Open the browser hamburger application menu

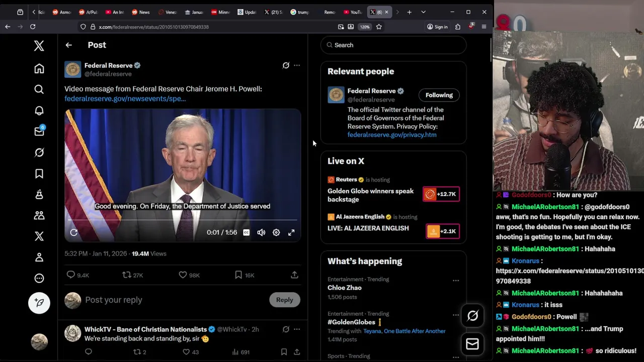[484, 27]
